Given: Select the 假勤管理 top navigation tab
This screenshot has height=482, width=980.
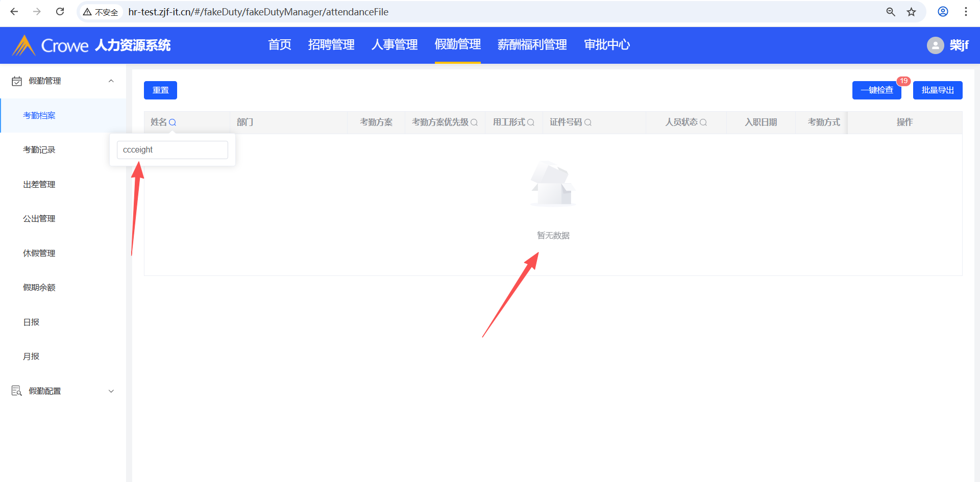Looking at the screenshot, I should coord(458,44).
